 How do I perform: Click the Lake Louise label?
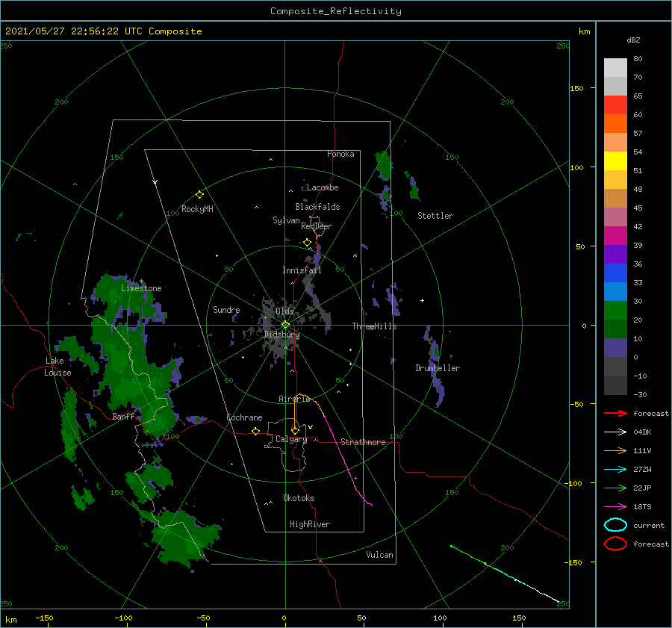[57, 367]
